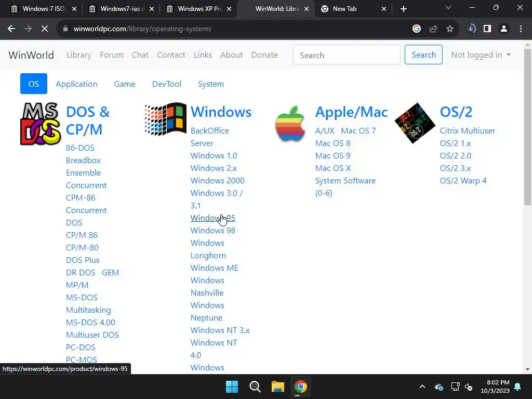Screen dimensions: 532x399
Task: Open the 86-DOS link
Action: click(80, 148)
